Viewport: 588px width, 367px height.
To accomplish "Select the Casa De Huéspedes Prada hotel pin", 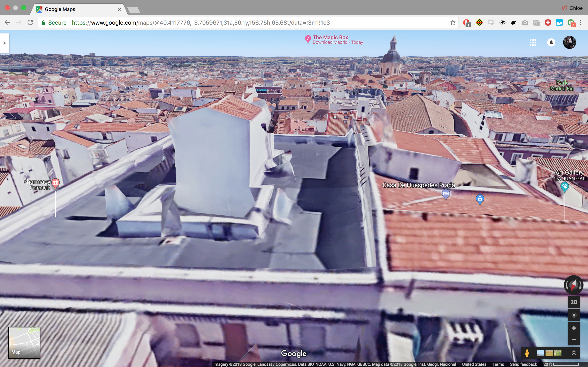I will pyautogui.click(x=446, y=194).
